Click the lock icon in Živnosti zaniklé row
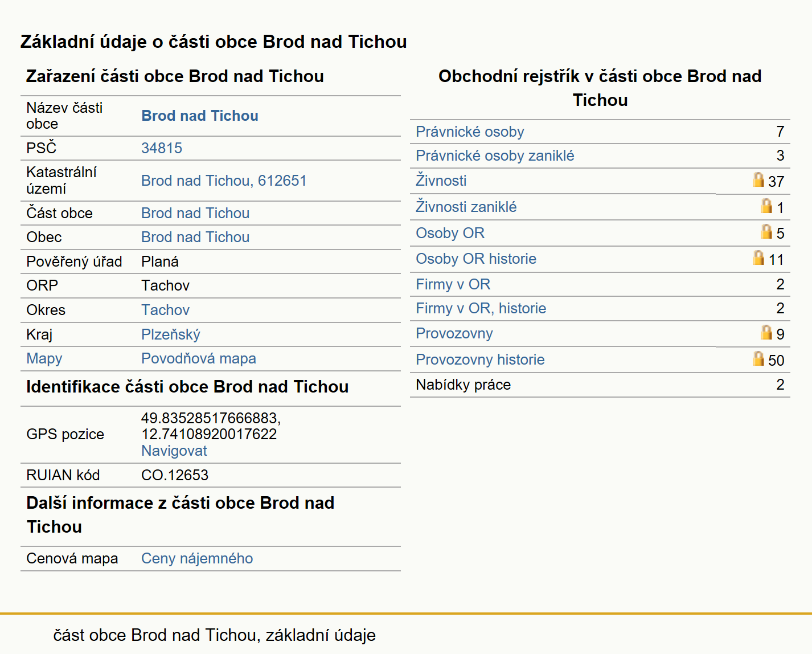Viewport: 812px width, 654px height. [766, 206]
